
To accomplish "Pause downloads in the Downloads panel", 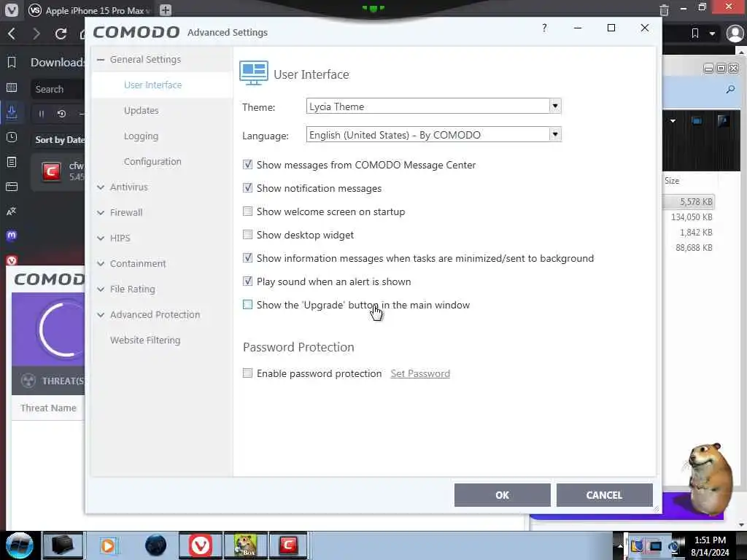I will click(41, 114).
